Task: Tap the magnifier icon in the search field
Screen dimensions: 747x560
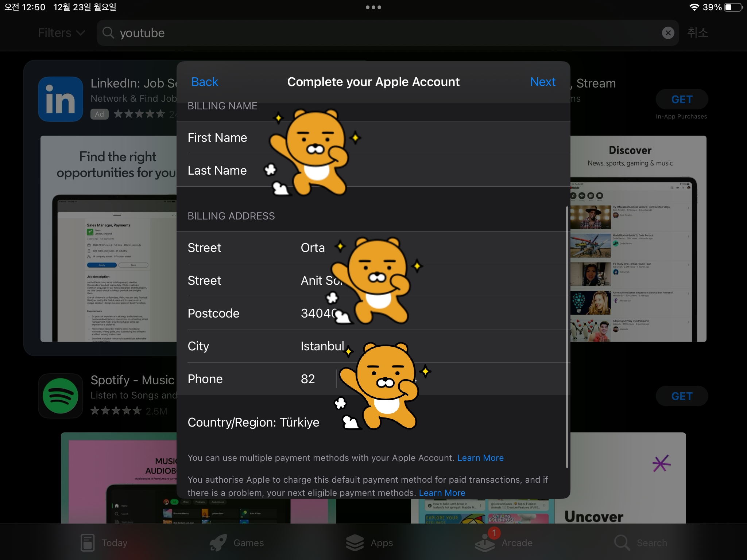Action: point(108,33)
